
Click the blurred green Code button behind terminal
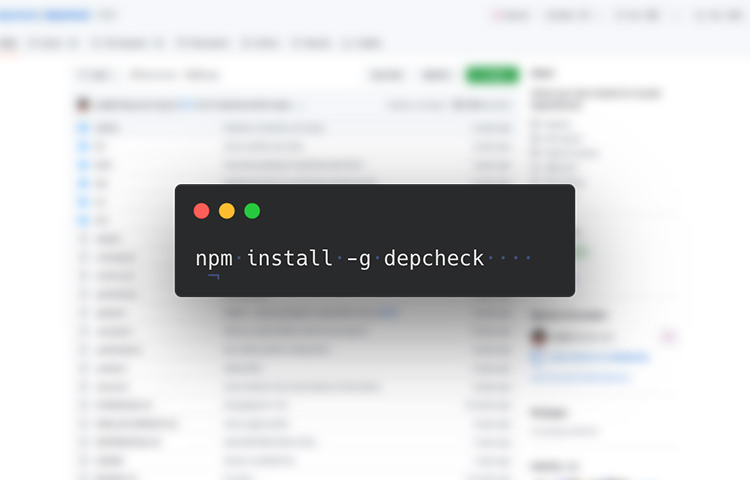492,75
